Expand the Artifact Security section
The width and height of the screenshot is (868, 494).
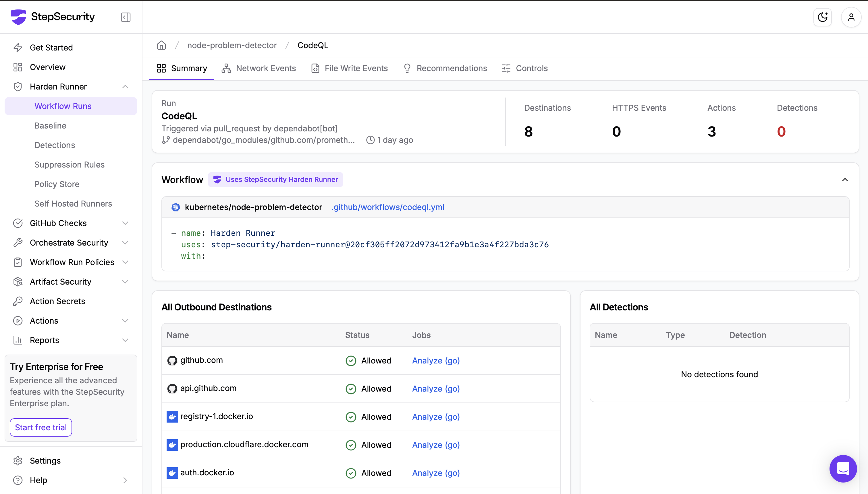pos(125,282)
